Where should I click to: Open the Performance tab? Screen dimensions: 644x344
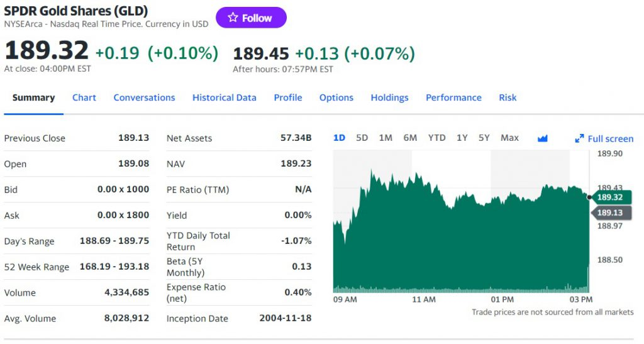click(453, 97)
